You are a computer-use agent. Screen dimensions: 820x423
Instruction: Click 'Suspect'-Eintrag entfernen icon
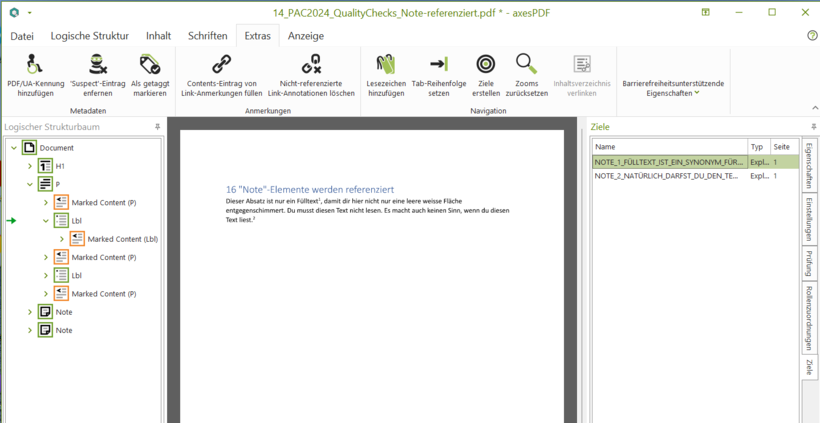click(98, 65)
